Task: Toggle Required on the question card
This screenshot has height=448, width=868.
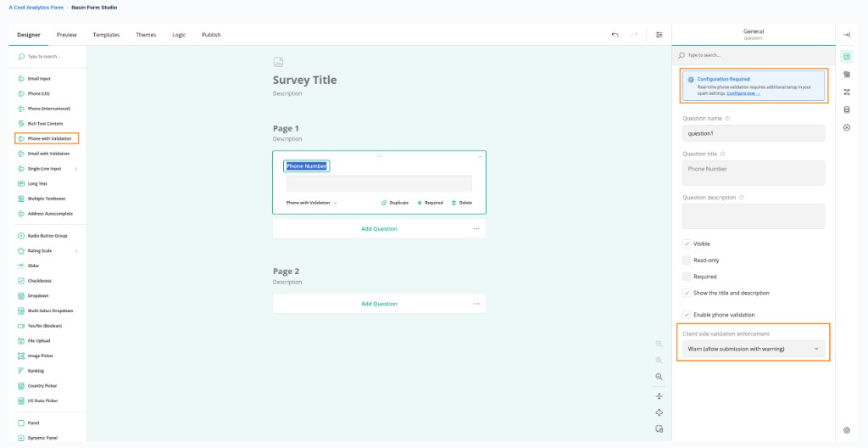Action: pyautogui.click(x=430, y=203)
